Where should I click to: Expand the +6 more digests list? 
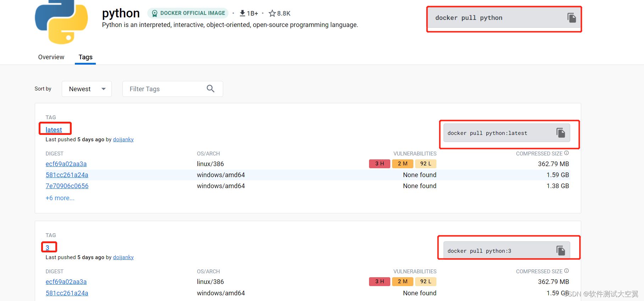[60, 198]
